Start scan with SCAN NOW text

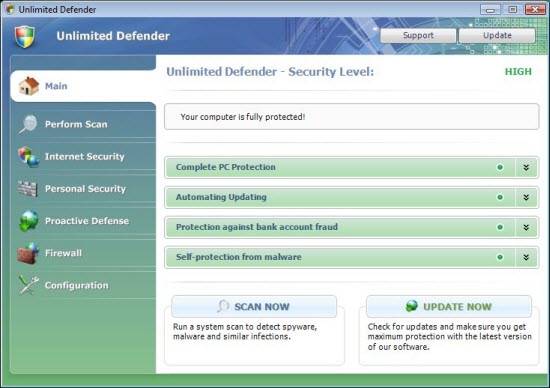pyautogui.click(x=262, y=307)
